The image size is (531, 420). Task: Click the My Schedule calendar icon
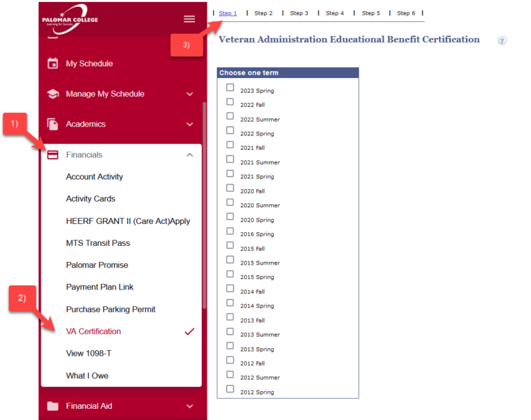point(53,64)
